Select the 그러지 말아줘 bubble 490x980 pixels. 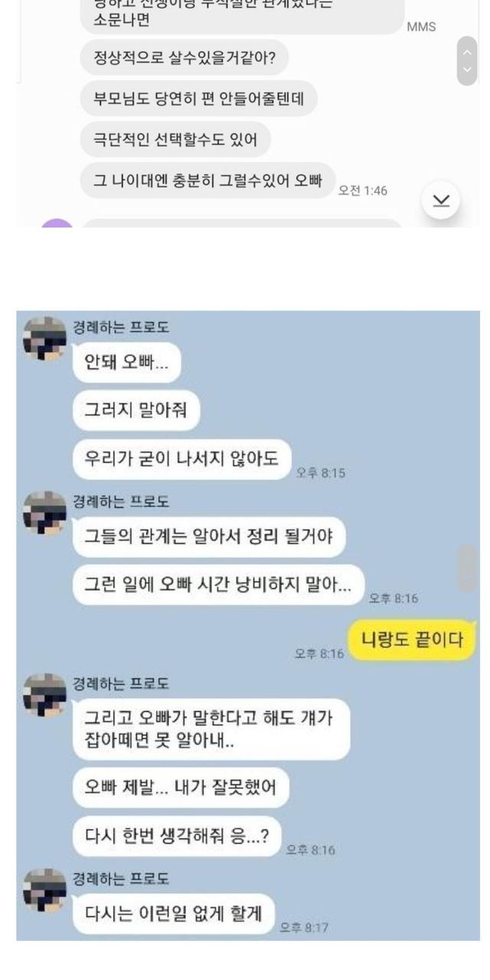point(136,412)
